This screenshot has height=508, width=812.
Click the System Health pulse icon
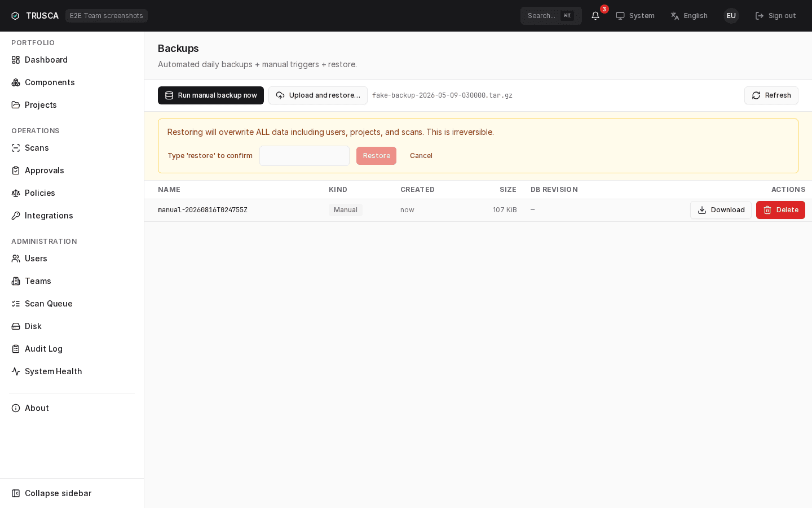point(16,371)
